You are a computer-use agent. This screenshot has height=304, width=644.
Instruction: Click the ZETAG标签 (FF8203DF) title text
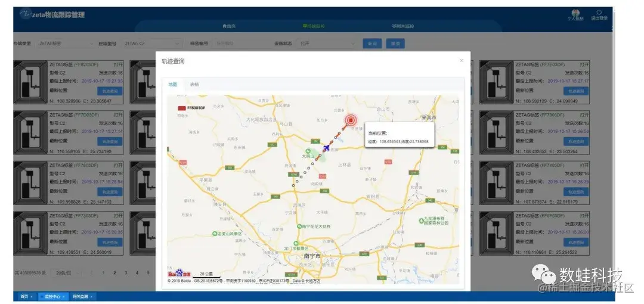point(74,64)
